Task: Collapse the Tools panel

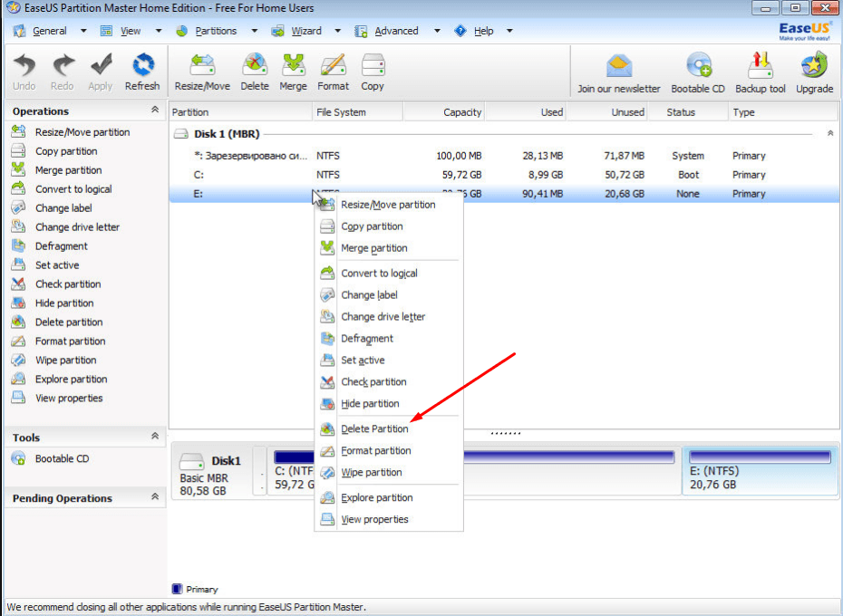Action: pos(155,437)
